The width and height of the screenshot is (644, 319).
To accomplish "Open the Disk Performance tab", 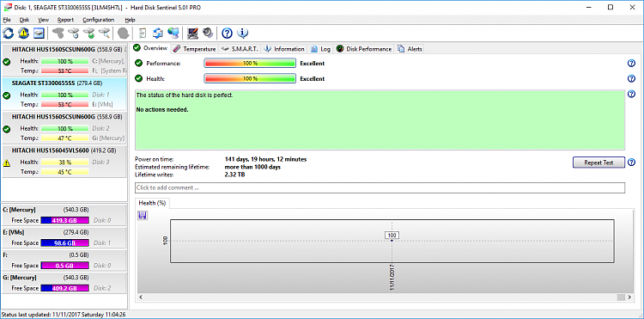I will point(364,49).
